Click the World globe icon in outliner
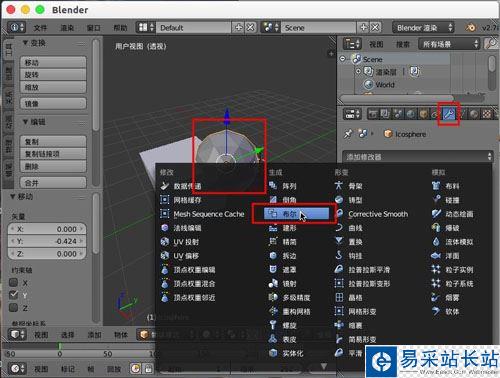The height and width of the screenshot is (378, 500). [x=368, y=84]
